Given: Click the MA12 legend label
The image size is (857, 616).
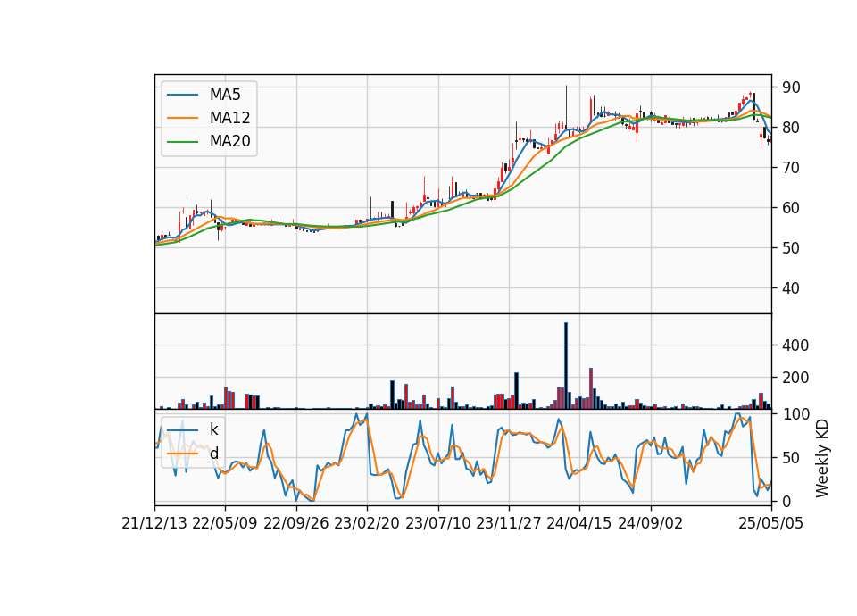Looking at the screenshot, I should point(229,118).
